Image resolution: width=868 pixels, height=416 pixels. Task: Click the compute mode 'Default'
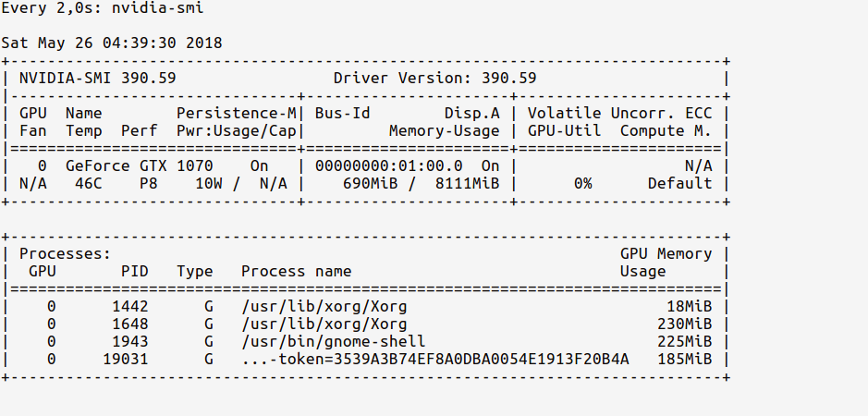point(679,184)
